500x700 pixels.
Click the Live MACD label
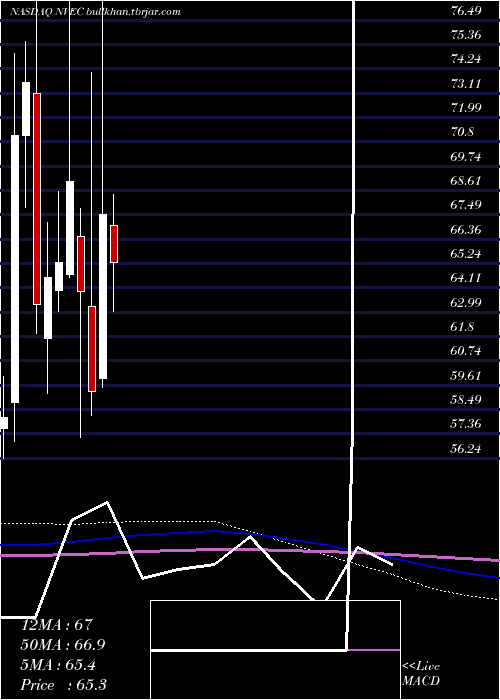[x=421, y=674]
